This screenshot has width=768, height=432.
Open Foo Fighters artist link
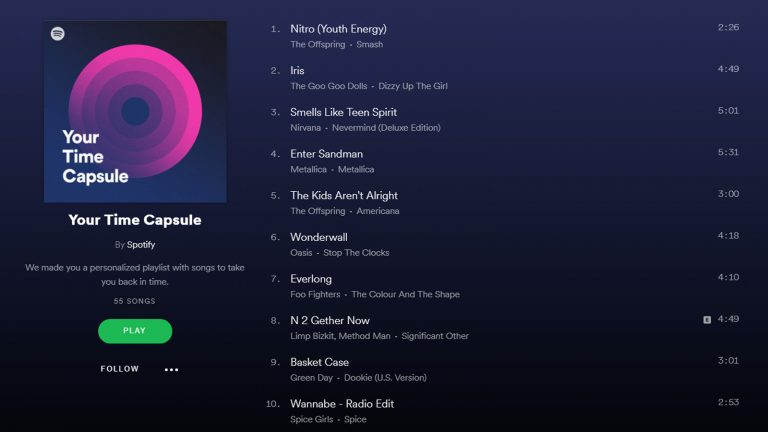315,294
